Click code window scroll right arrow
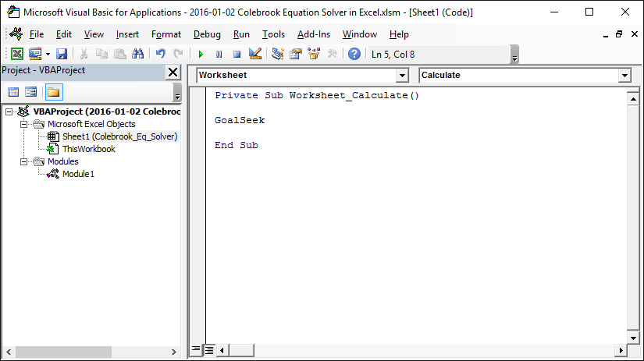Viewport: 644px width, 361px height. [621, 350]
